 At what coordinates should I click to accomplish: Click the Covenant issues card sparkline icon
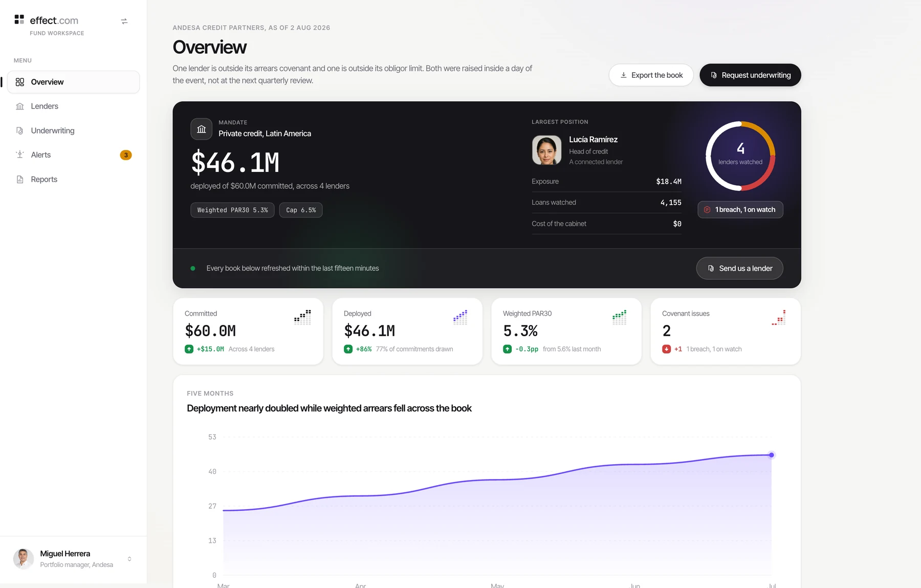(779, 317)
